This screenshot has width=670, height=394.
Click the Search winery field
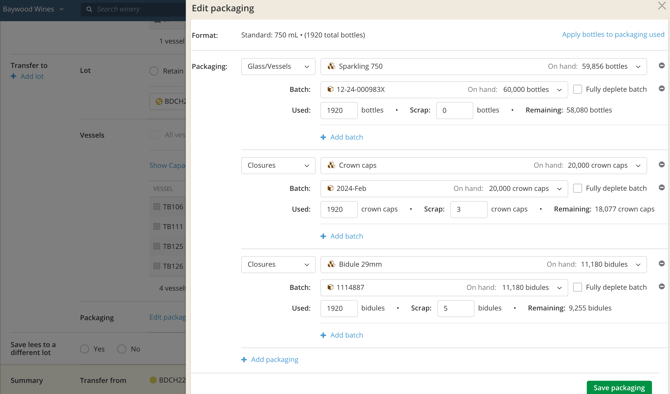[x=133, y=9]
